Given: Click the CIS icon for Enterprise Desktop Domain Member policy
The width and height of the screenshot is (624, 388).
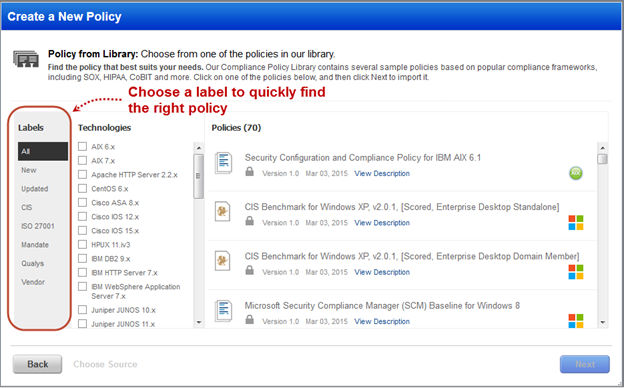Looking at the screenshot, I should click(222, 261).
